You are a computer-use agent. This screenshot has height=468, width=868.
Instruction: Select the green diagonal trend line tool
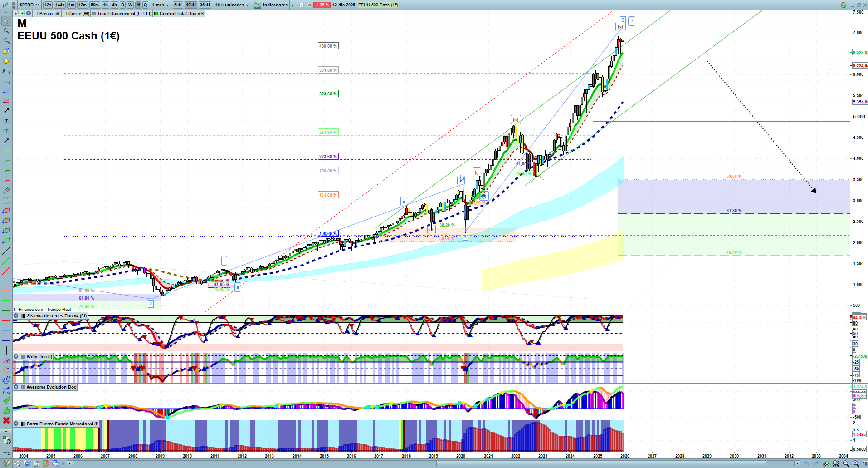click(x=6, y=261)
